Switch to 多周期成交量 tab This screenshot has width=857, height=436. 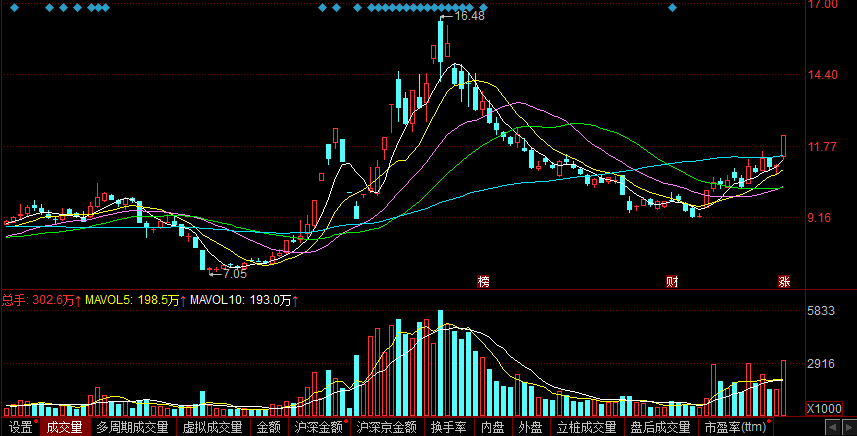pyautogui.click(x=132, y=427)
